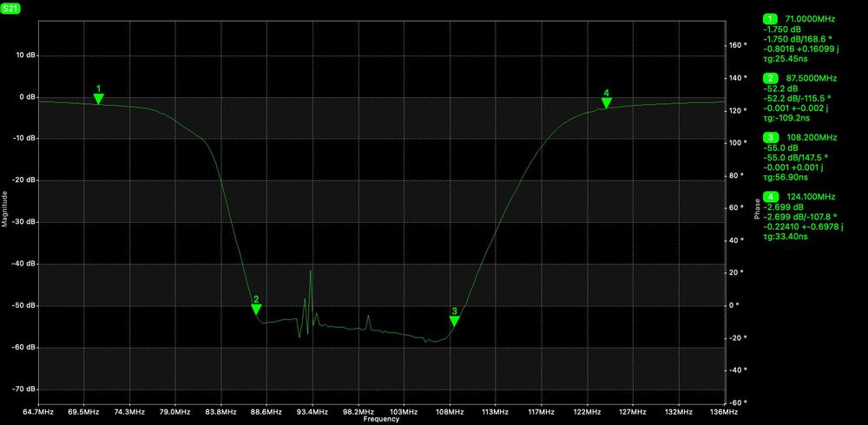Click the S21 trace label badge
Screen dimensions: 868x425
pyautogui.click(x=11, y=10)
